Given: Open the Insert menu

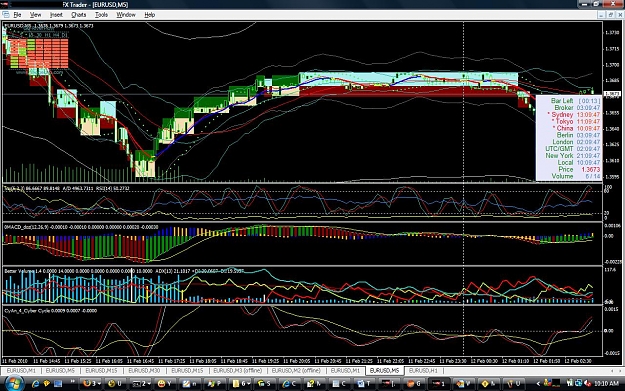Looking at the screenshot, I should (56, 15).
